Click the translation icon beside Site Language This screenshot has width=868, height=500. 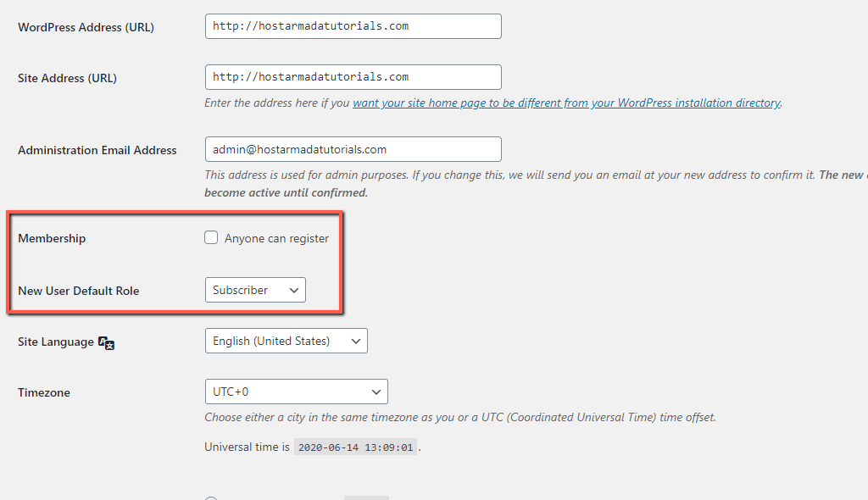click(106, 343)
